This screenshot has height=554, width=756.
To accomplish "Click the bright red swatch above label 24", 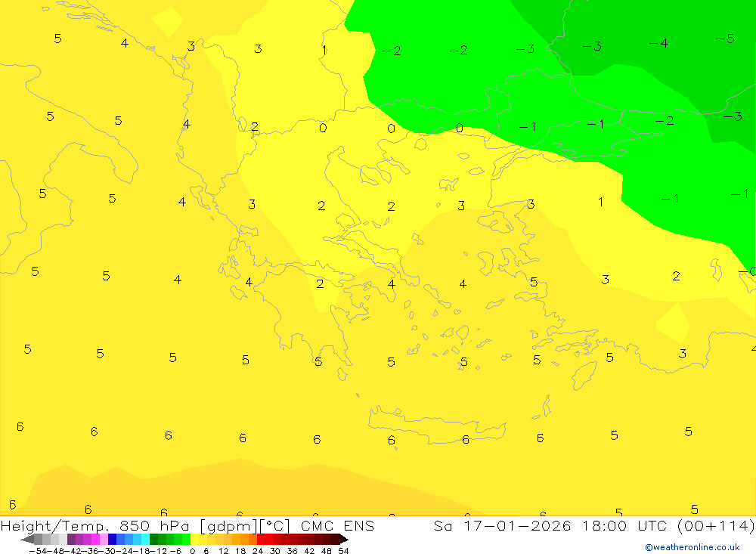I will coord(261,540).
